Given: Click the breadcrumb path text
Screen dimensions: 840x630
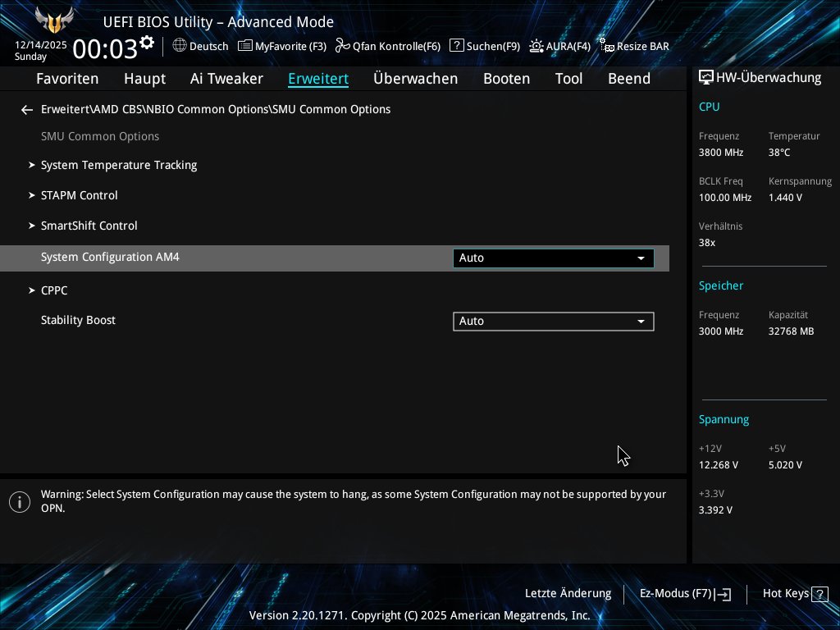Looking at the screenshot, I should [x=216, y=109].
